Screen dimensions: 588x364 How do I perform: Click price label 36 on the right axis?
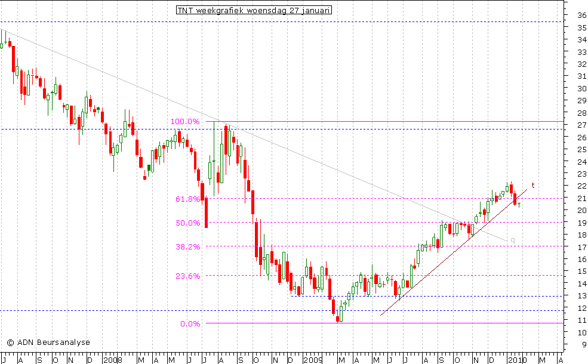pos(582,16)
